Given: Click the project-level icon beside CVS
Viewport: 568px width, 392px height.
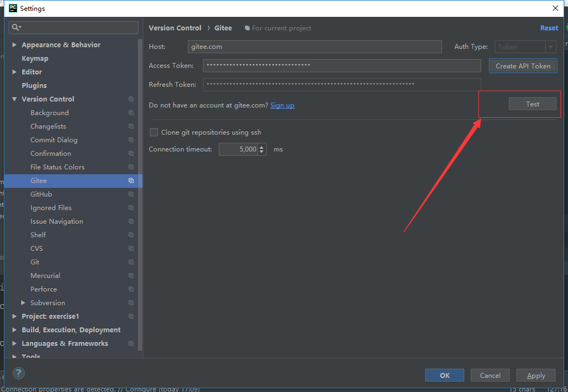Looking at the screenshot, I should point(131,249).
